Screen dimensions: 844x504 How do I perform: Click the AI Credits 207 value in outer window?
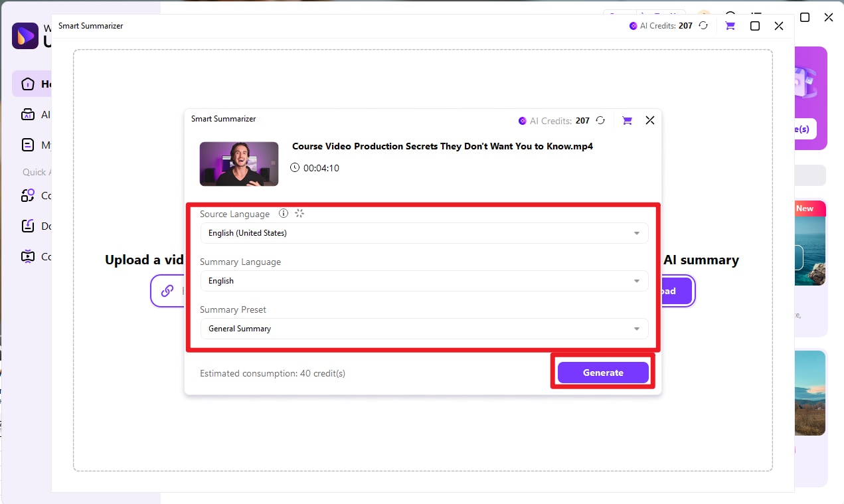tap(685, 26)
